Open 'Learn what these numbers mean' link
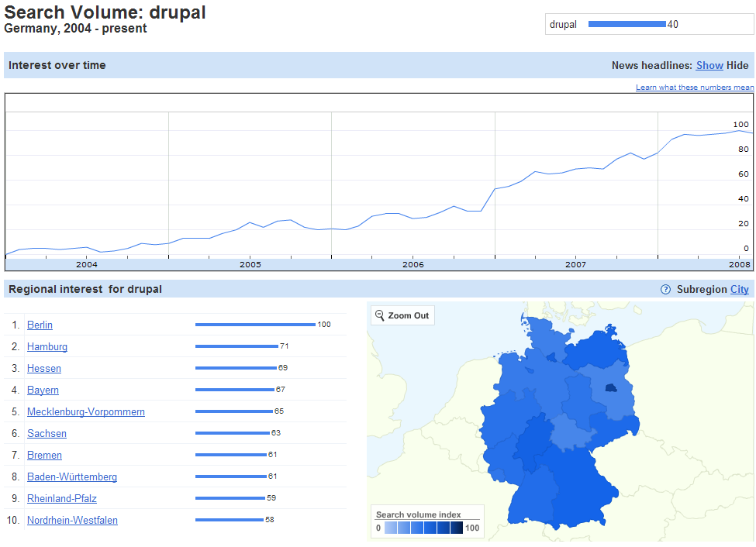 tap(694, 88)
